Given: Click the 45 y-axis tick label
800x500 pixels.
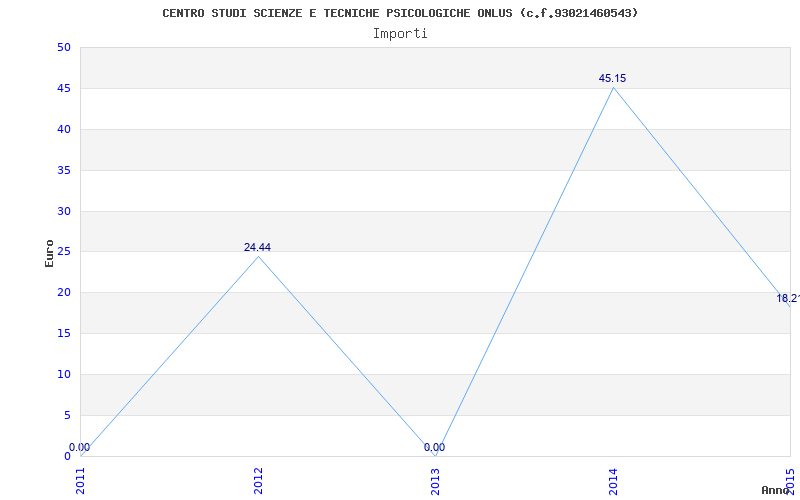Looking at the screenshot, I should (x=64, y=89).
